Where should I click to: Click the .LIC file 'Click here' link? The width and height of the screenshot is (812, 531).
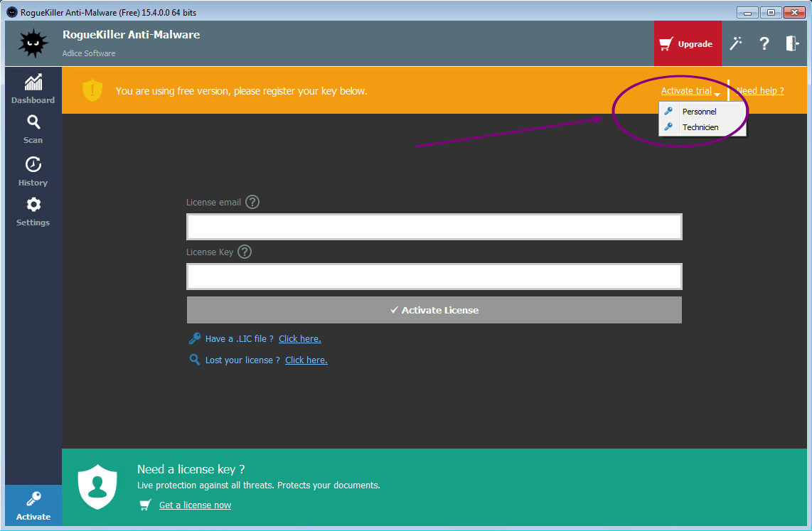[x=299, y=339]
